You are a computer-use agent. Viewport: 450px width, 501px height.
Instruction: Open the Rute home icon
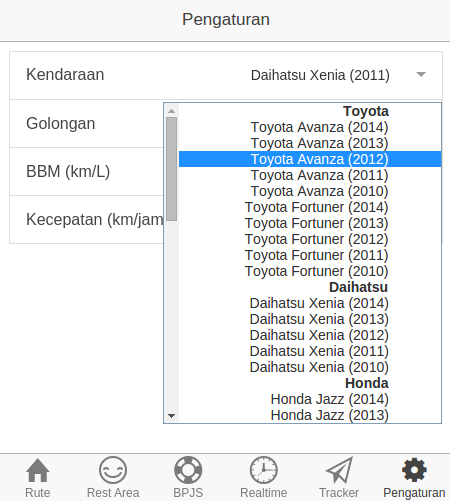tap(38, 470)
